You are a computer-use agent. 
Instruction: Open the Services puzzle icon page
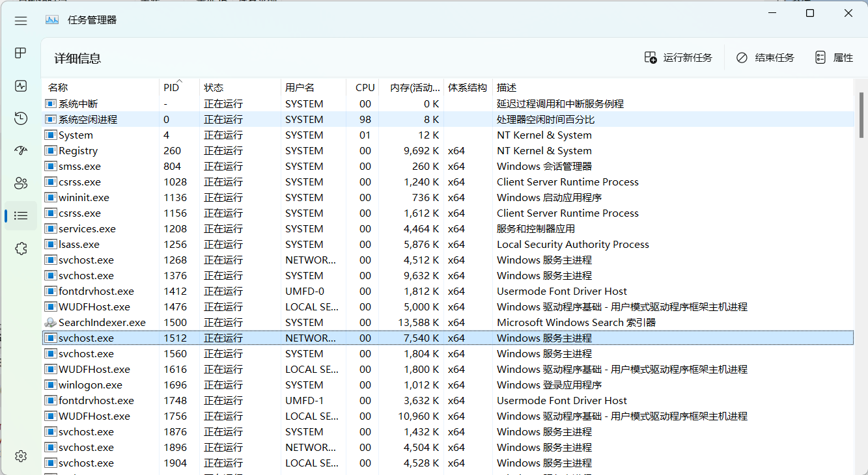click(x=21, y=248)
